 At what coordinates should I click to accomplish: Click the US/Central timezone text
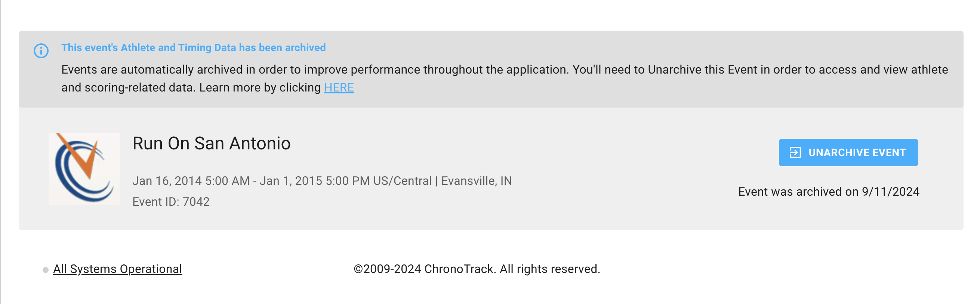click(x=402, y=181)
